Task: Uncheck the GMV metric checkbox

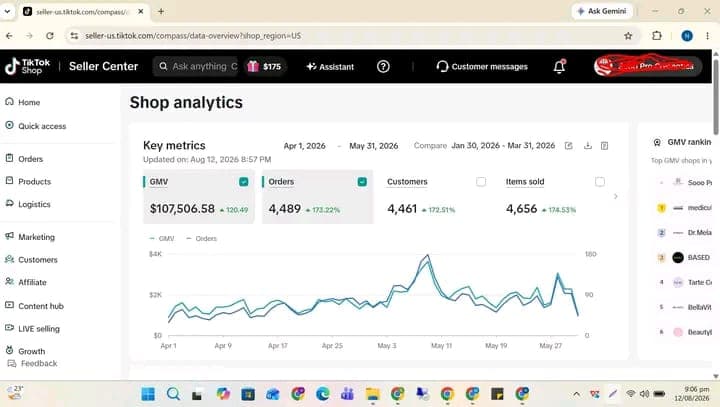Action: click(243, 182)
